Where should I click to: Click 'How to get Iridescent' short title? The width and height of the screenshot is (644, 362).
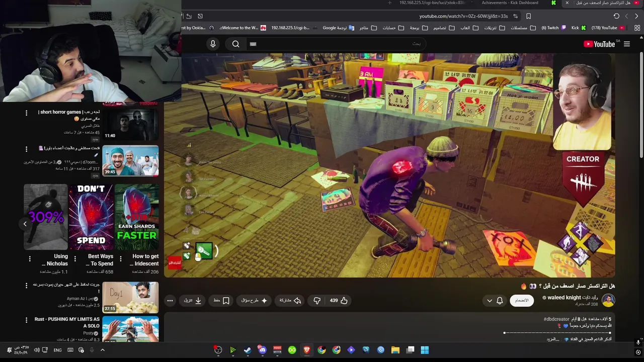click(145, 260)
